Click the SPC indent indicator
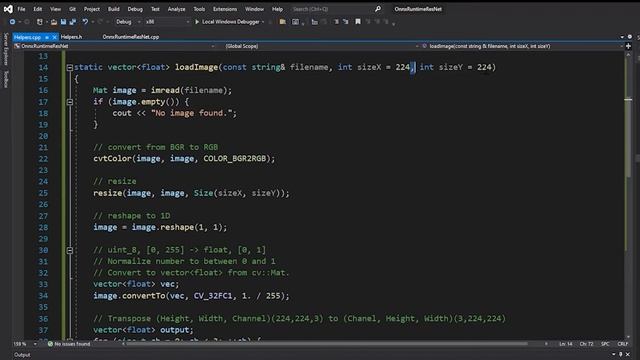640x360 pixels. [605, 344]
